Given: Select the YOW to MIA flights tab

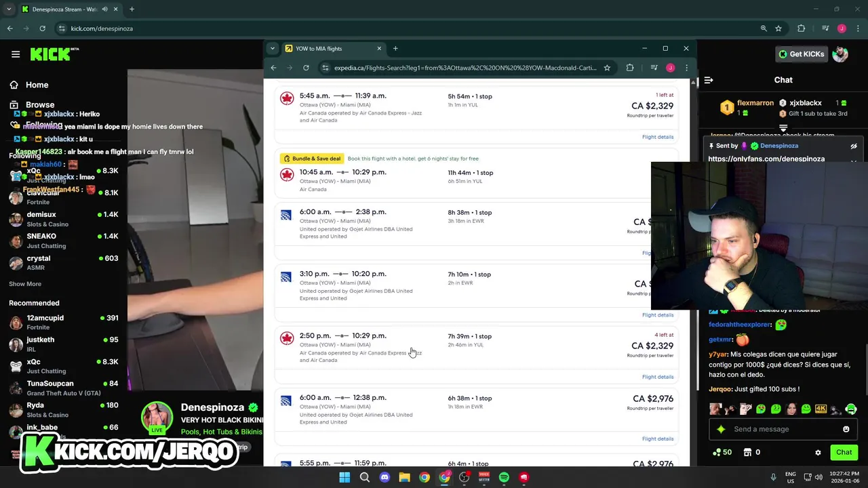Looking at the screenshot, I should tap(332, 48).
